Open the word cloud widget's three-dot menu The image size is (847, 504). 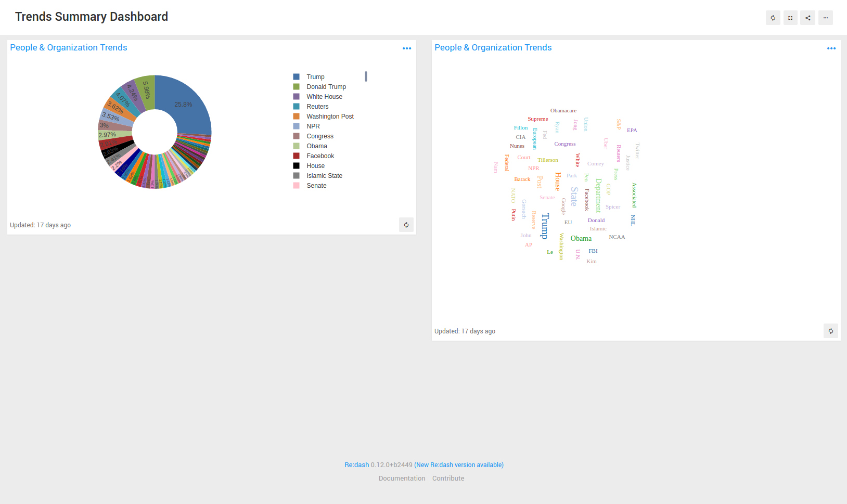(831, 48)
